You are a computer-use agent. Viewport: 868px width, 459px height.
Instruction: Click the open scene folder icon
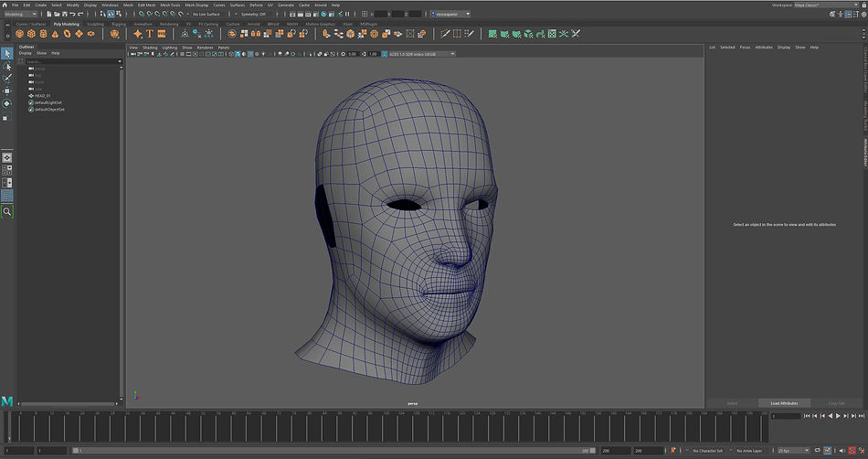pyautogui.click(x=57, y=14)
